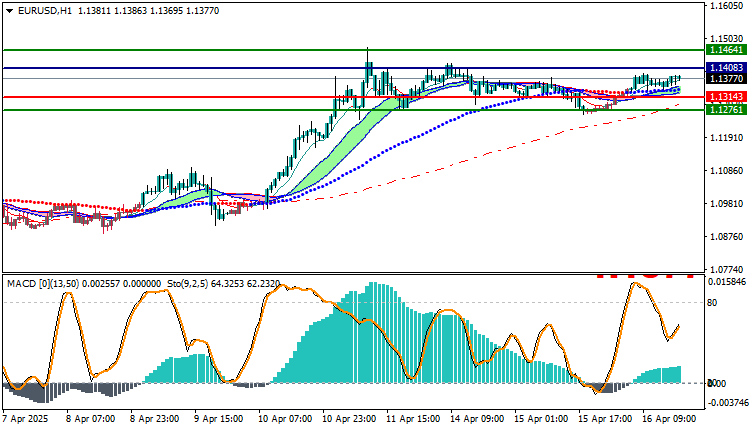
Task: Click the 80 stochastic level scale value
Action: [x=712, y=303]
